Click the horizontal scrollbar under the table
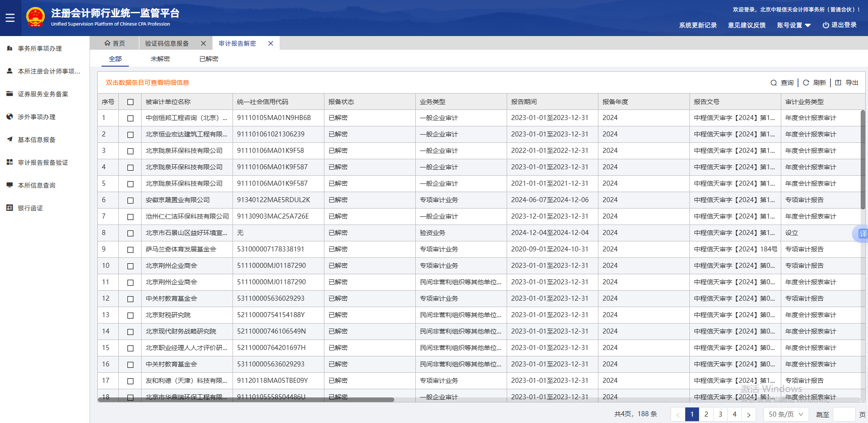 246,400
